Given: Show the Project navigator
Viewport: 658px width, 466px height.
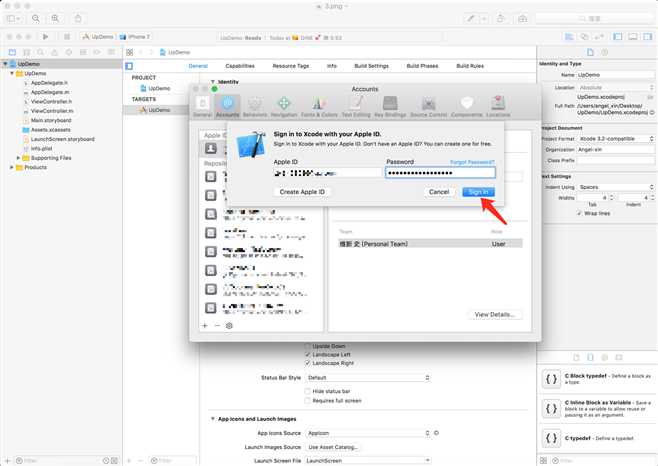Looking at the screenshot, I should [12, 52].
